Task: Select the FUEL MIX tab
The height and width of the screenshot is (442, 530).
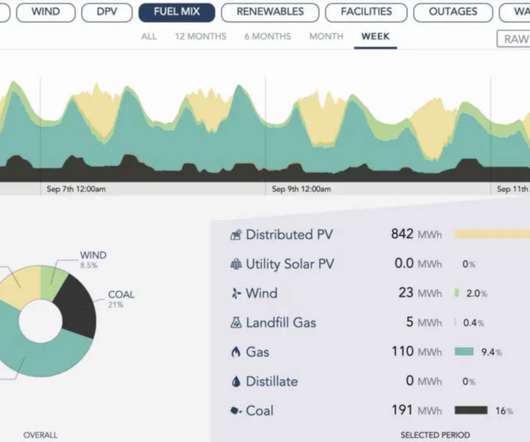Action: tap(177, 13)
